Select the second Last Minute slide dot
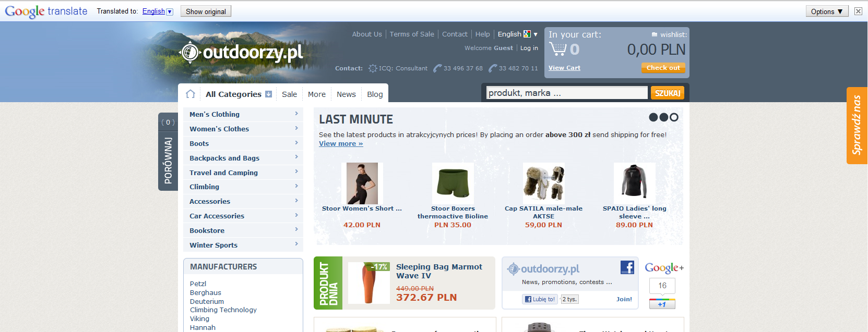Screen dimensions: 868x332 [663, 117]
